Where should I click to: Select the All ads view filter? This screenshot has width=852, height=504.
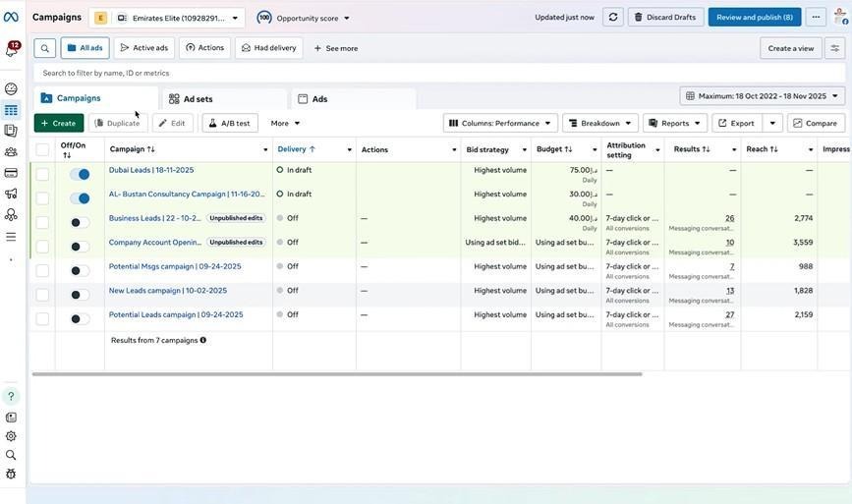[85, 48]
